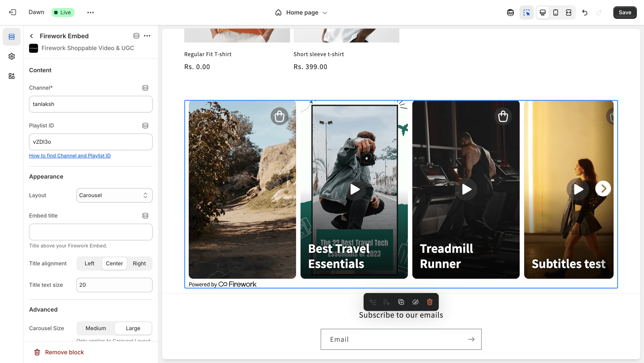
Task: Undo the last change
Action: pos(585,12)
